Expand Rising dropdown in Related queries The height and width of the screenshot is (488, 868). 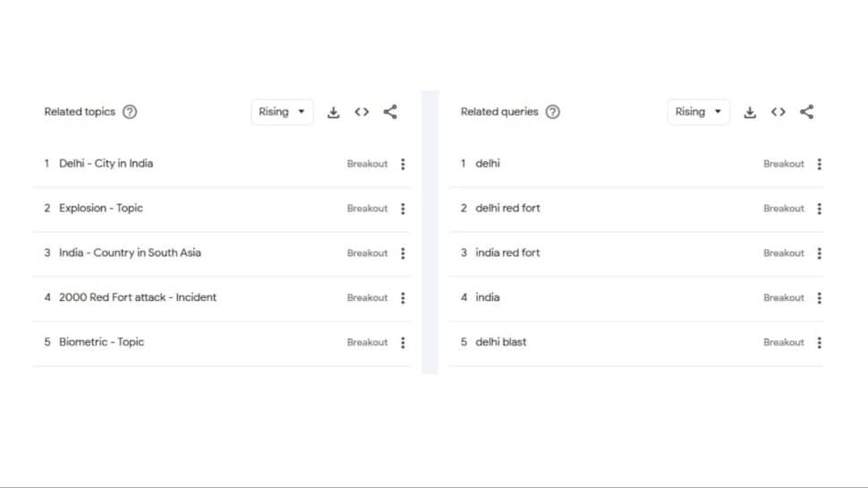[x=698, y=112]
